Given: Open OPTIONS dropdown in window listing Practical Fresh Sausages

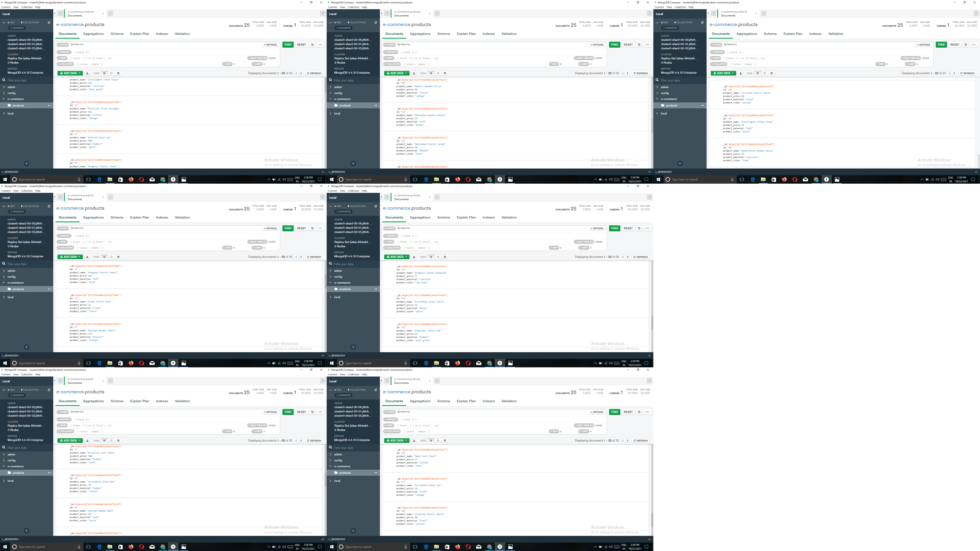Looking at the screenshot, I should [x=270, y=45].
